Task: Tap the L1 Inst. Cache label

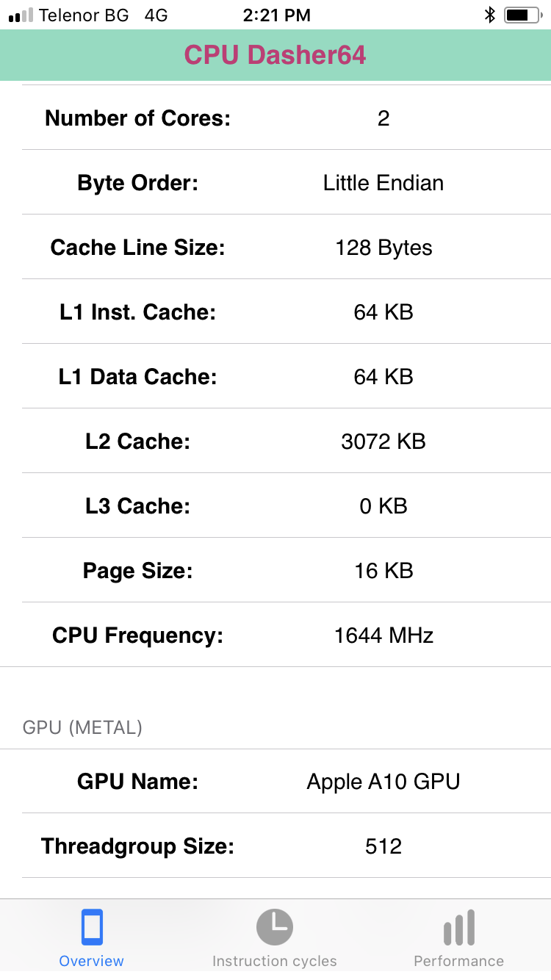Action: (138, 312)
